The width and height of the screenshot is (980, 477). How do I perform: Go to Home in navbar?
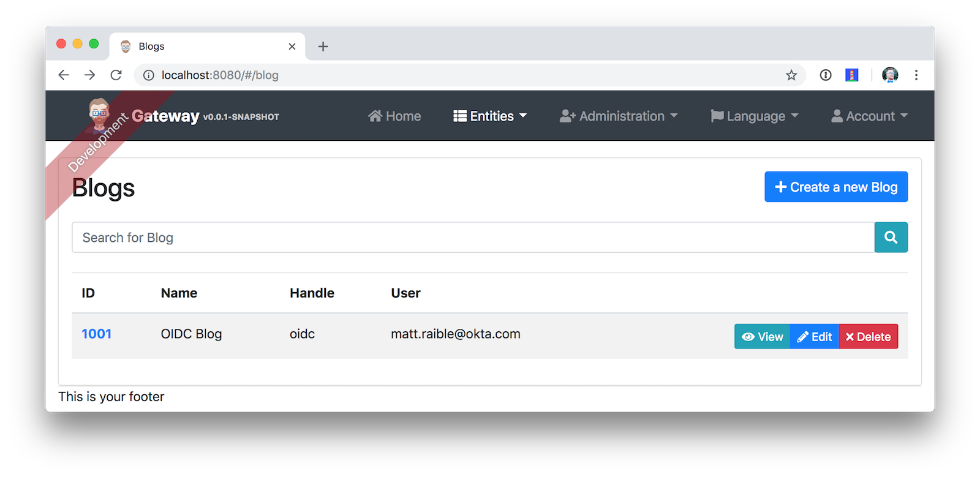point(394,116)
